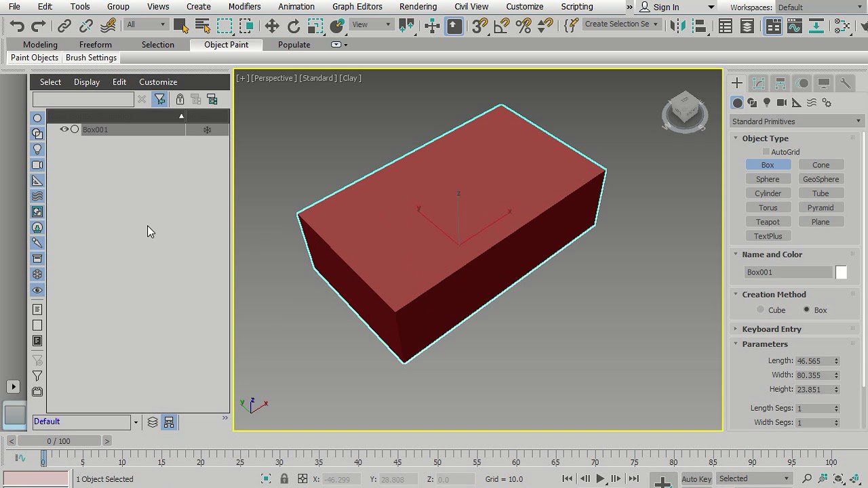Click the Auto Key button

[x=696, y=479]
